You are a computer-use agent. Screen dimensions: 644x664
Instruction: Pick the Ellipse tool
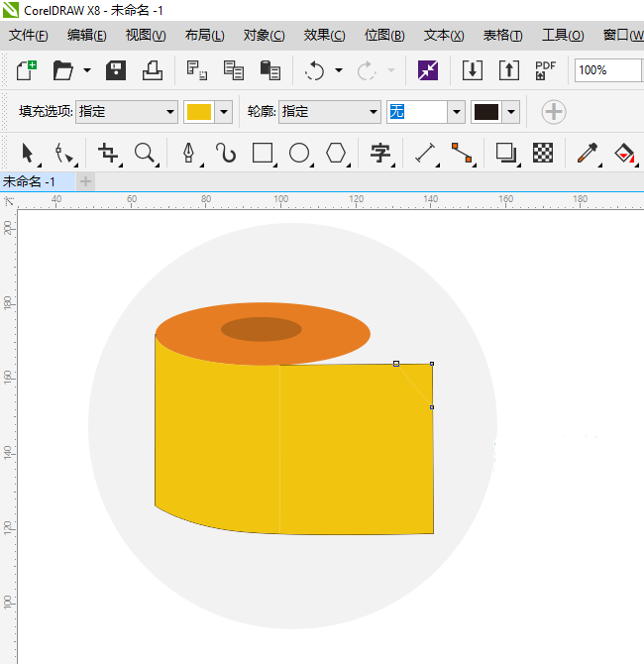(x=299, y=153)
